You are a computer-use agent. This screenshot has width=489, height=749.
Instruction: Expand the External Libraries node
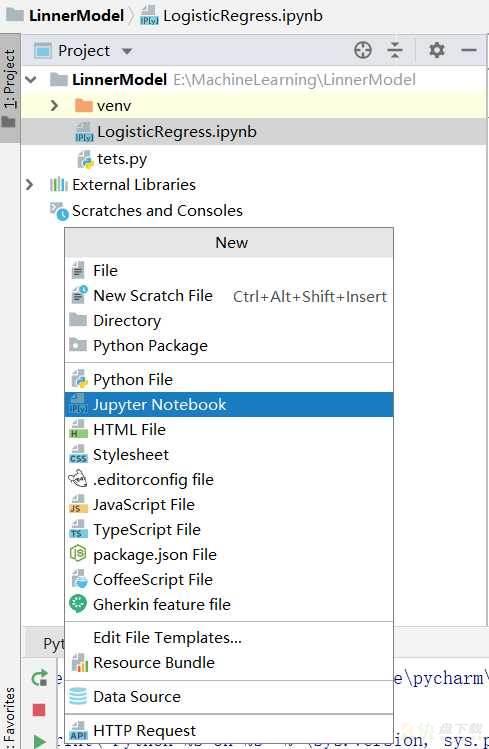[x=30, y=184]
